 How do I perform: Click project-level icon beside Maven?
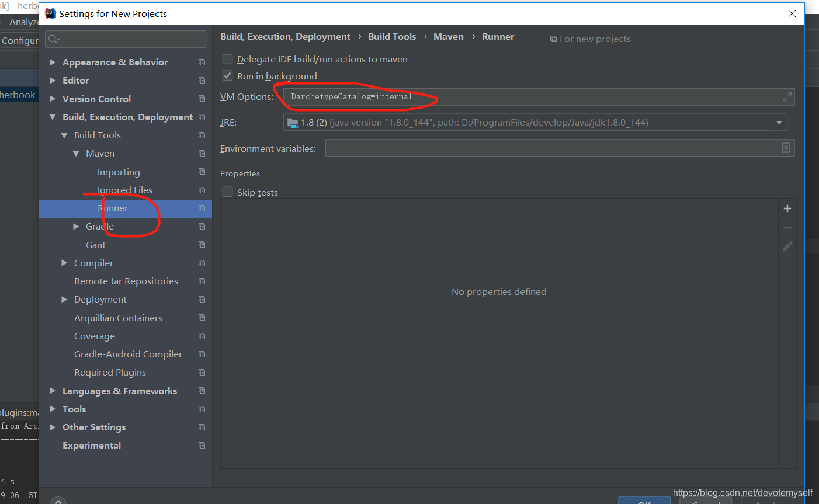click(202, 153)
